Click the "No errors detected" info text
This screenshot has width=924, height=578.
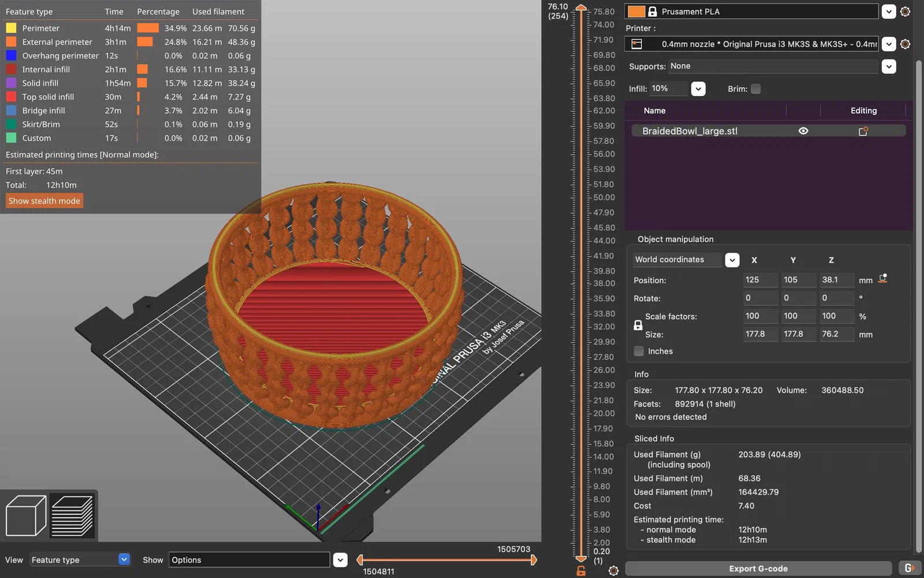pos(670,417)
